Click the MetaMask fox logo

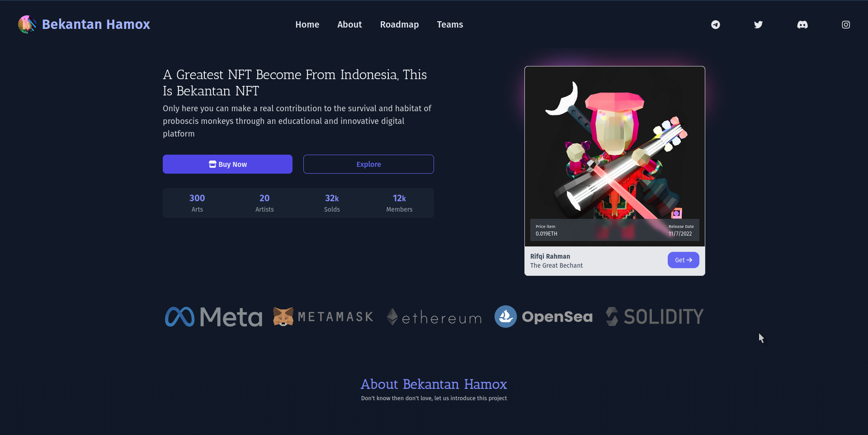point(283,317)
